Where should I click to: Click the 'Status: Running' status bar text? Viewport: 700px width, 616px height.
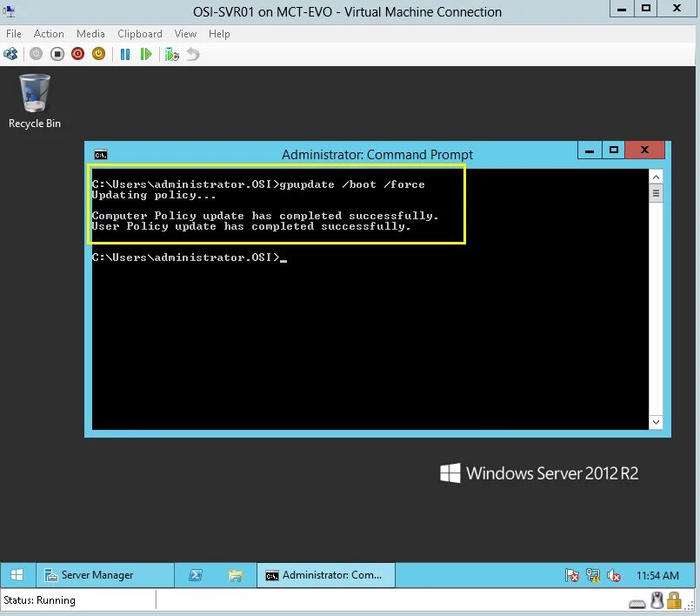point(39,600)
